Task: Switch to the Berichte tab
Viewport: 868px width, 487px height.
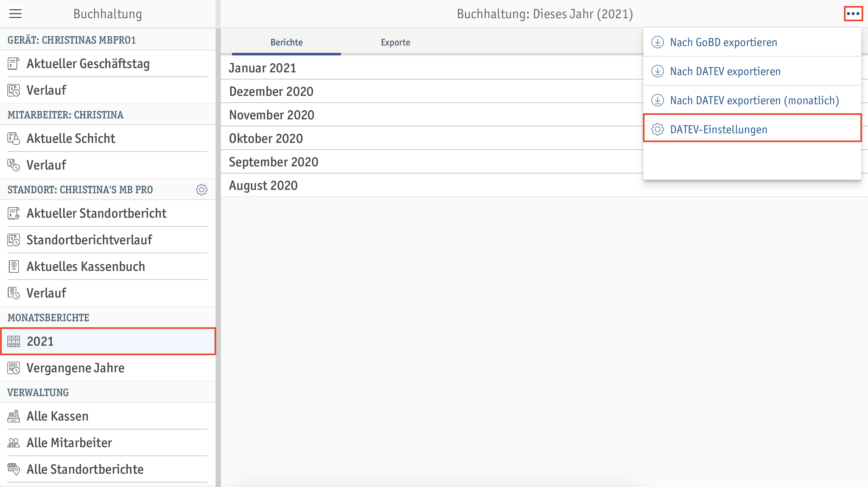Action: coord(286,42)
